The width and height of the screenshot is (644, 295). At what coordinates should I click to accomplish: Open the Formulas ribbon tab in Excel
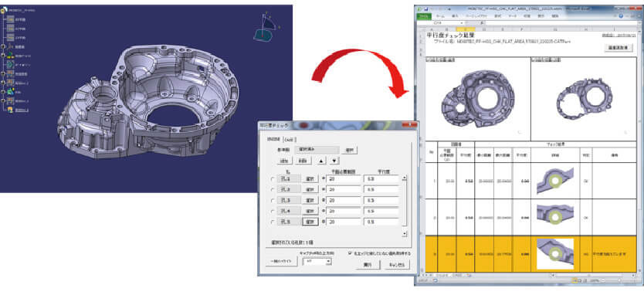[x=498, y=16]
